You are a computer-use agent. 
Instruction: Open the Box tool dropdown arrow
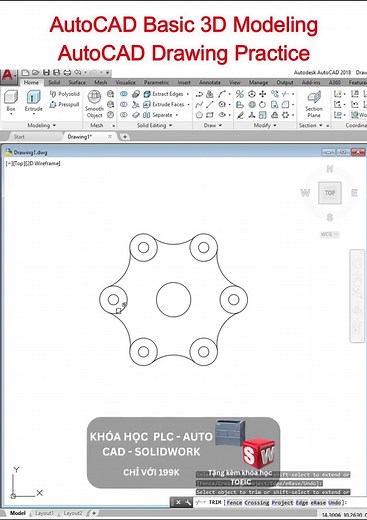[11, 114]
